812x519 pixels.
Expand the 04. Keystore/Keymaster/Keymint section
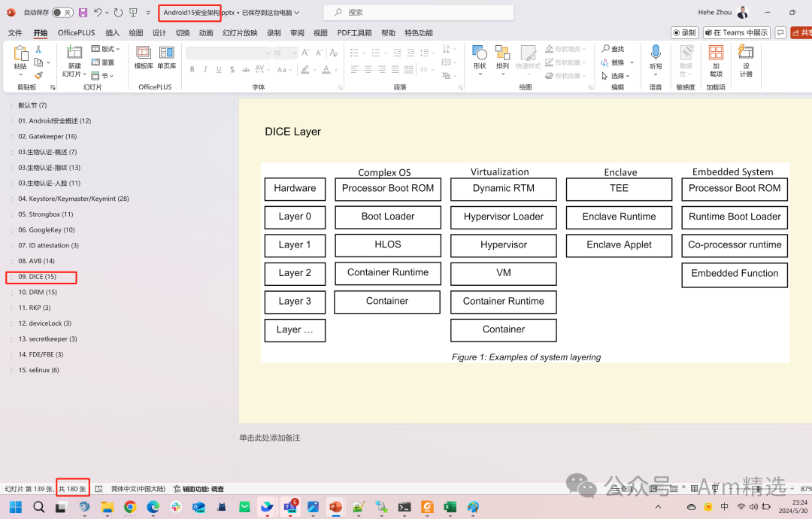[x=11, y=199]
